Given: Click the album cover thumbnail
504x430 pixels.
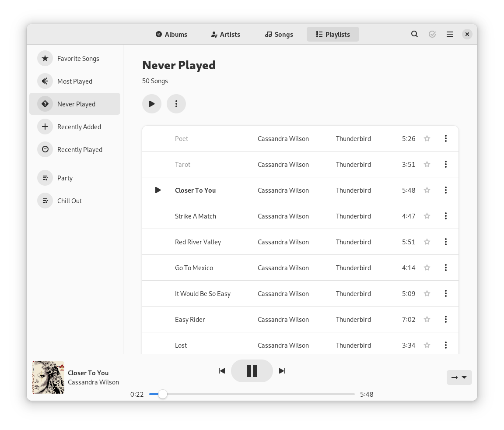Looking at the screenshot, I should point(48,377).
